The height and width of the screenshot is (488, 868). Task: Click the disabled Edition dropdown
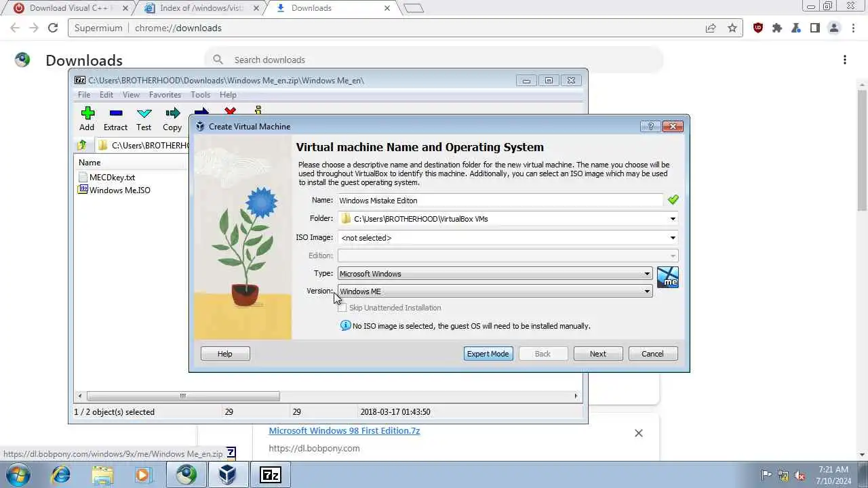click(508, 256)
